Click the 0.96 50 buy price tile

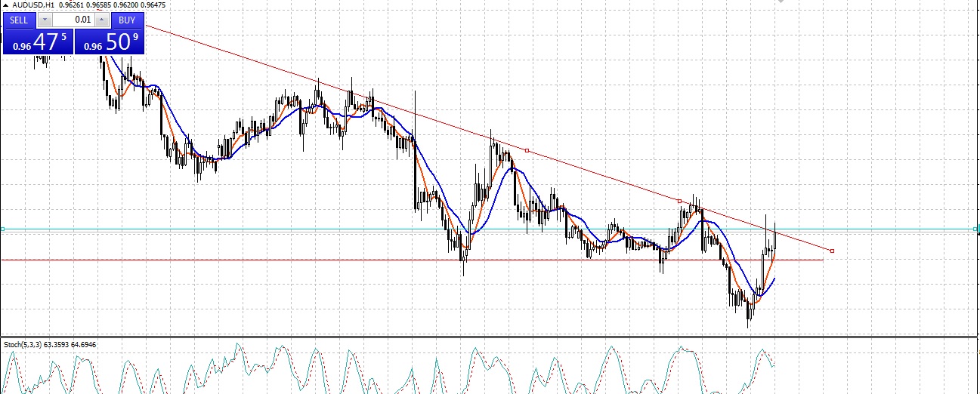[x=110, y=42]
